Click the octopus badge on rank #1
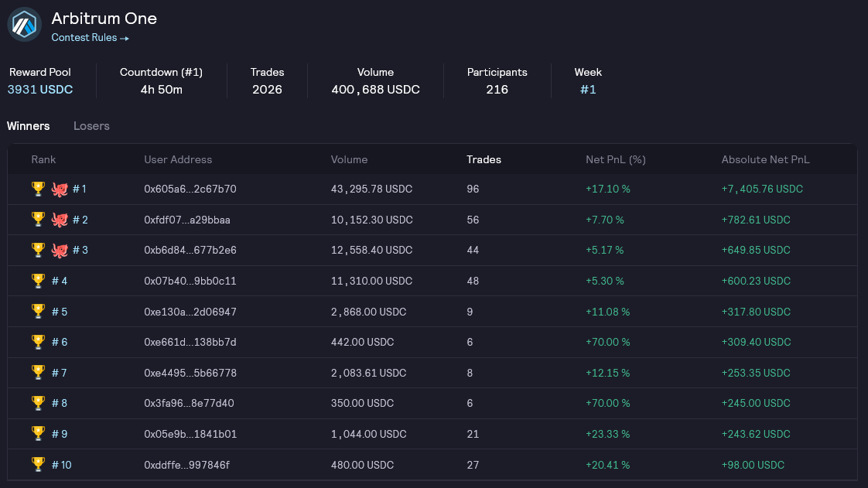 pyautogui.click(x=60, y=189)
